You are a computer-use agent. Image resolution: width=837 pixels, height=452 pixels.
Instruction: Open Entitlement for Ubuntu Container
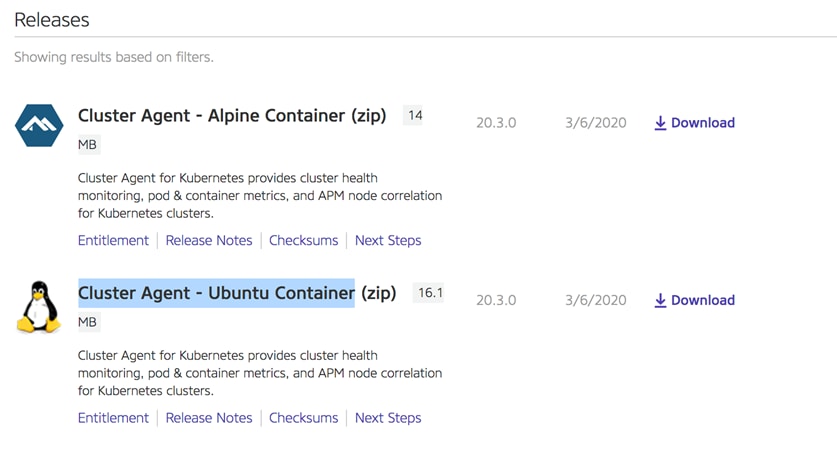click(x=113, y=418)
